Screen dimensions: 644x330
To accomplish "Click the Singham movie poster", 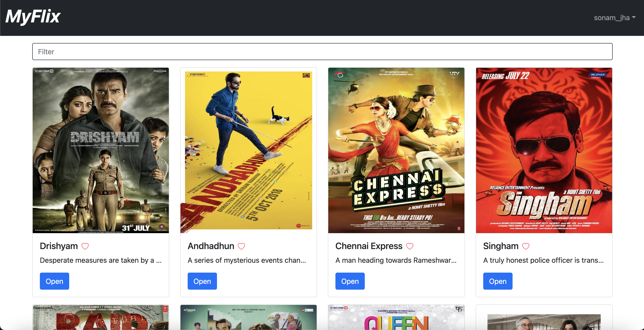I will coord(544,150).
